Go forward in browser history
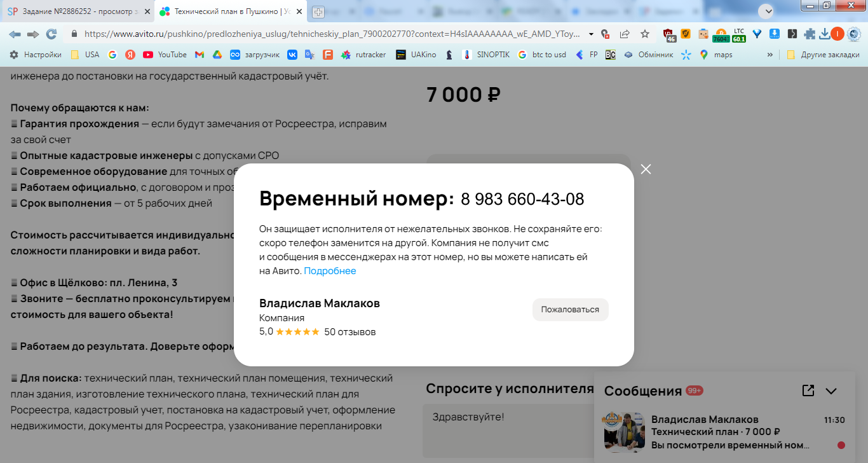Viewport: 868px width, 463px height. point(33,34)
